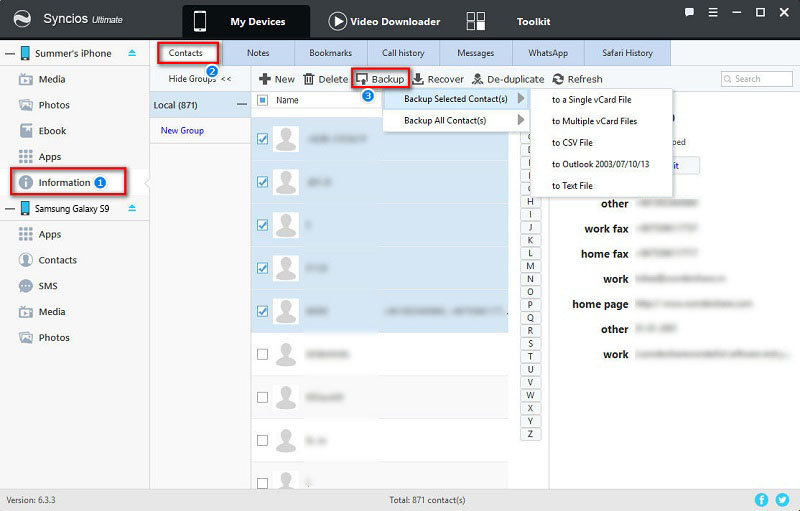Viewport: 800px width, 511px height.
Task: Toggle the select-all Name checkbox
Action: [x=262, y=100]
